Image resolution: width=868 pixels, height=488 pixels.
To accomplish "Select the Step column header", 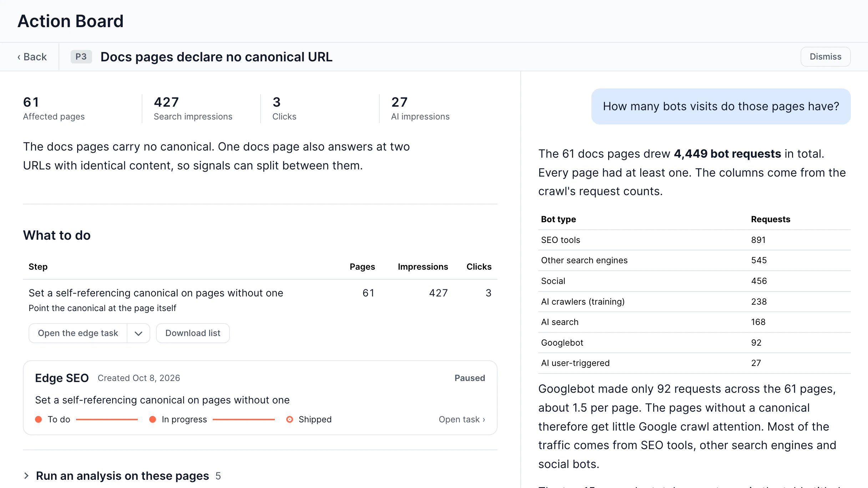I will pyautogui.click(x=38, y=267).
